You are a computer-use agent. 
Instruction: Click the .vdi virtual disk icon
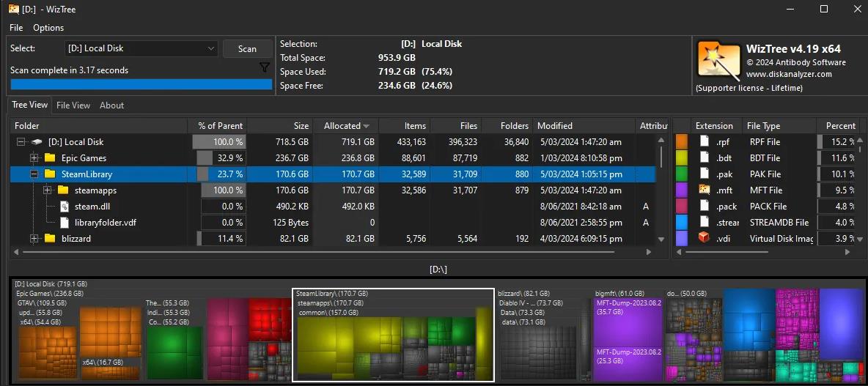(x=704, y=238)
